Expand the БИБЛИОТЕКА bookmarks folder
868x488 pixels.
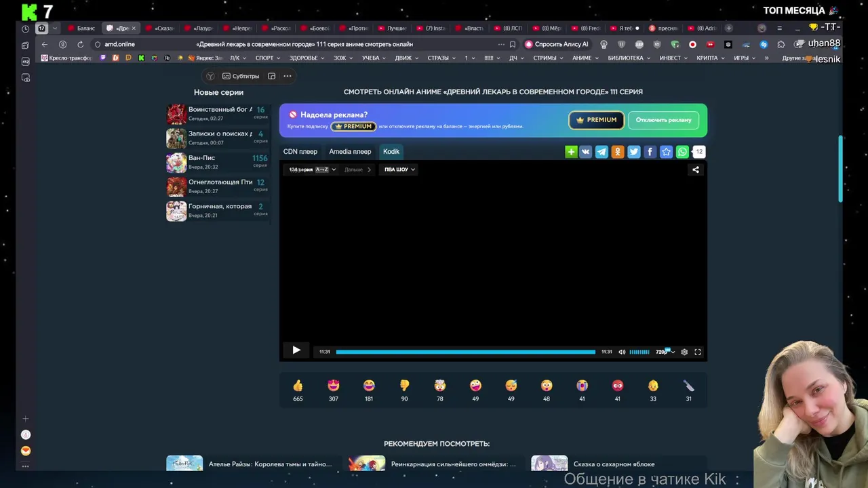point(629,58)
